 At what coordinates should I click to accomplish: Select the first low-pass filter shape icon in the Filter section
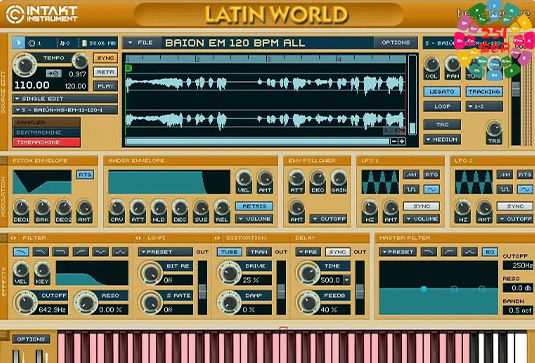(21, 252)
